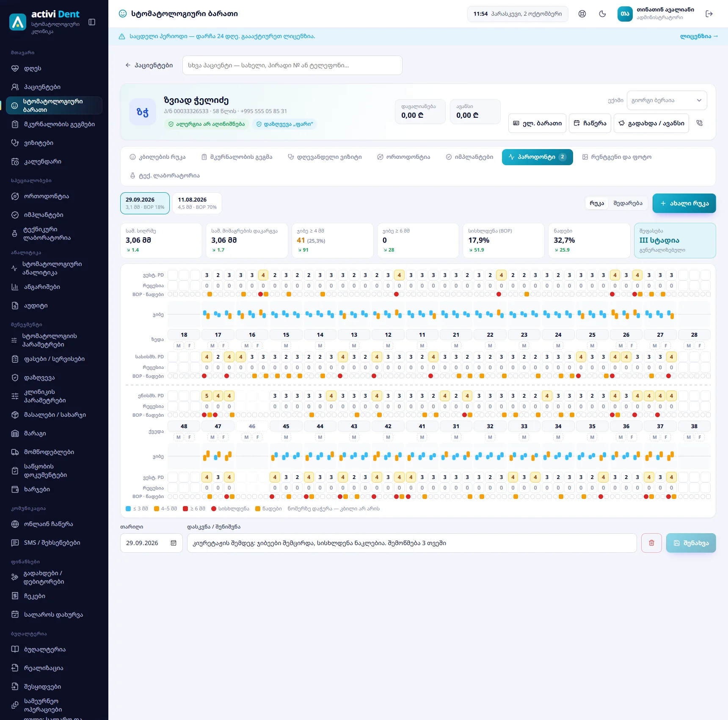Open the support lifebuoy icon

582,14
